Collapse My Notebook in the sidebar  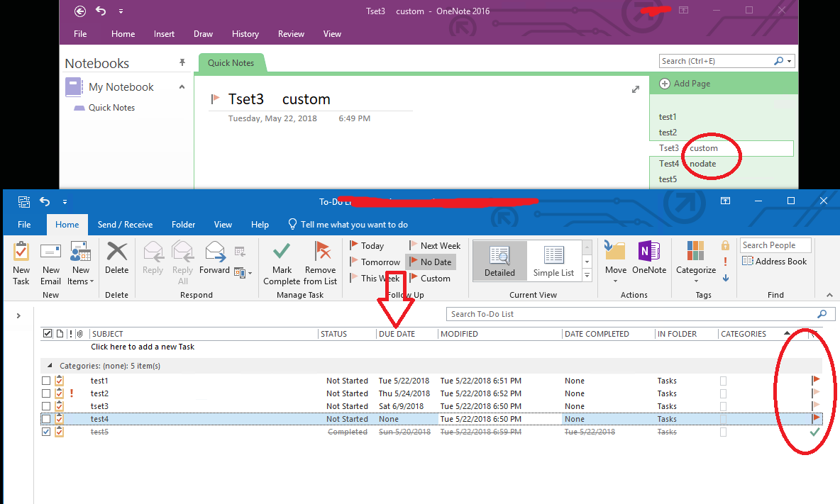[182, 86]
